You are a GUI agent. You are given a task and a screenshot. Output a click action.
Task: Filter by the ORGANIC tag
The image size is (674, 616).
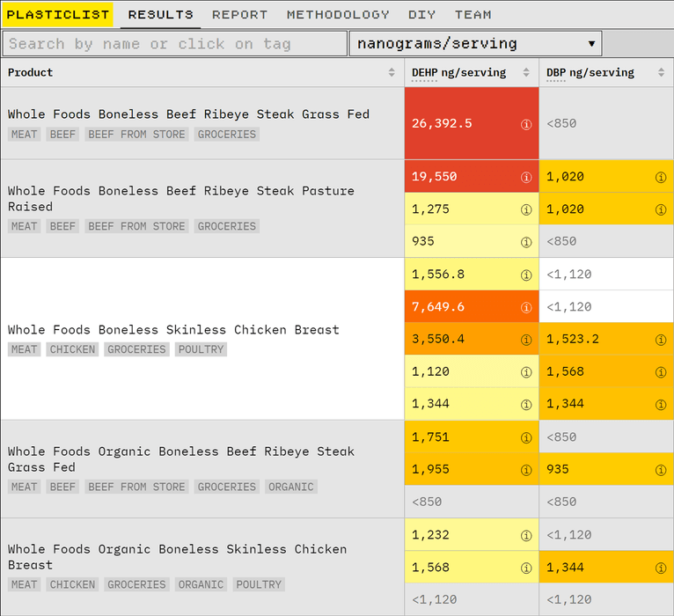(291, 487)
